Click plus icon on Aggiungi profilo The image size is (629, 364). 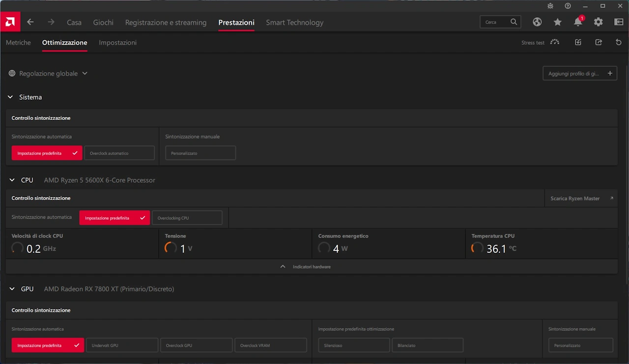[x=610, y=73]
